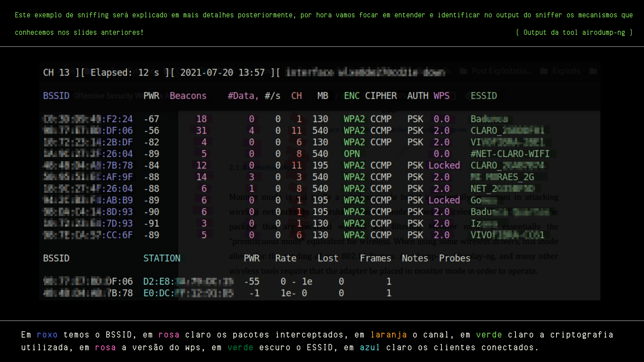Click the word azul in the legend
This screenshot has height=362, width=644.
click(370, 348)
